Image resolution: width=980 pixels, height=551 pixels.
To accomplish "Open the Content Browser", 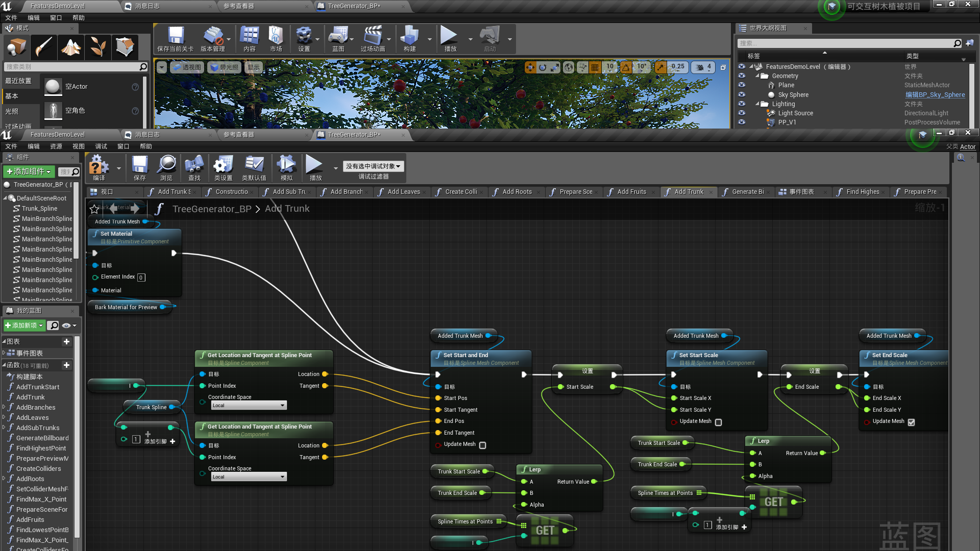I will pyautogui.click(x=250, y=38).
